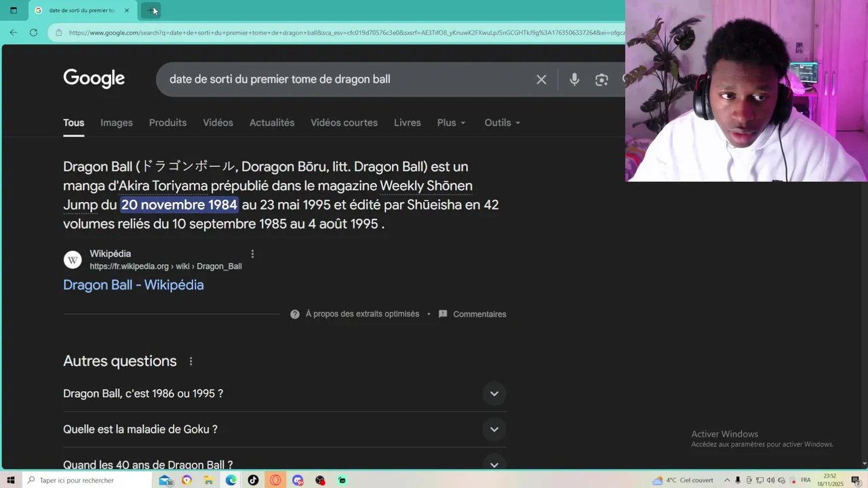Screen dimensions: 868x488
Task: Open three-dot menu beside Wikipédia result
Action: click(252, 254)
